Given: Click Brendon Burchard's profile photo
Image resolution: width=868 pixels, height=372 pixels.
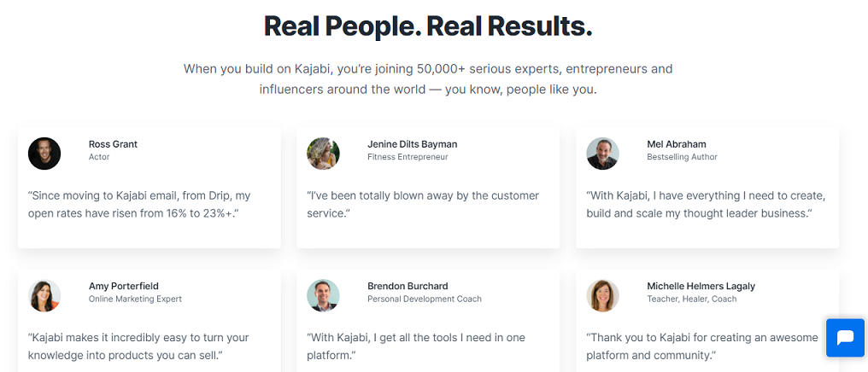Looking at the screenshot, I should [323, 296].
